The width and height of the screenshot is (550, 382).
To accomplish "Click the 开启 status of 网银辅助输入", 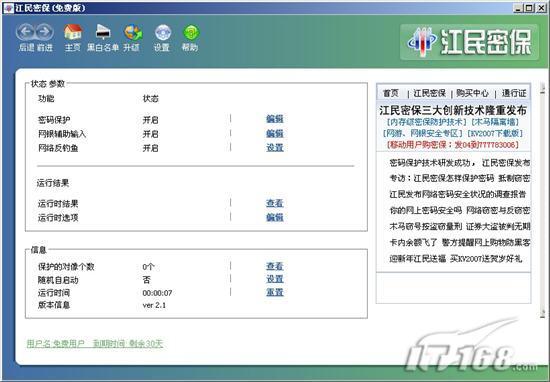I will pyautogui.click(x=150, y=134).
